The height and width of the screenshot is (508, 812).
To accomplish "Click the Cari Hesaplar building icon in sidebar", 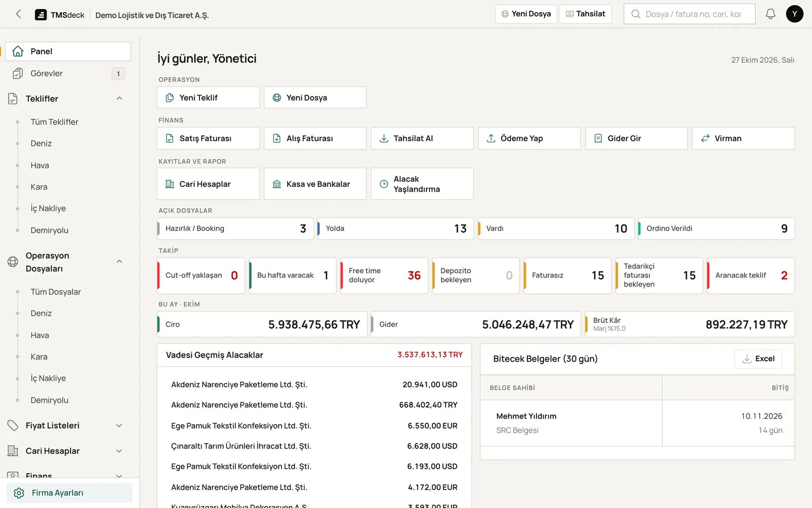I will (13, 451).
